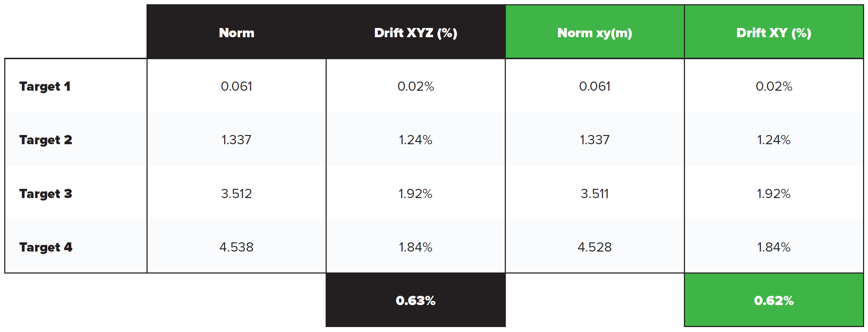Select Target 2's Drift XYZ value 1.24%
This screenshot has height=332, width=868.
pyautogui.click(x=415, y=140)
